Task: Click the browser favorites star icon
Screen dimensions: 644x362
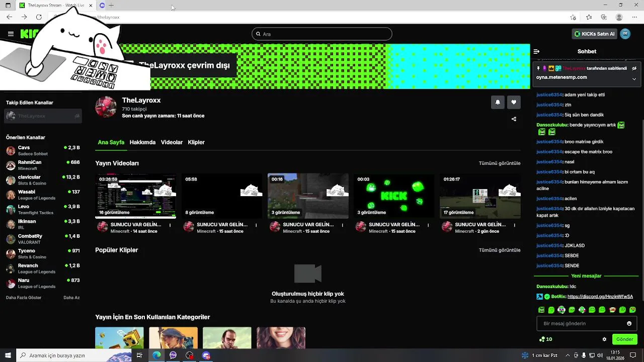Action: (589, 17)
